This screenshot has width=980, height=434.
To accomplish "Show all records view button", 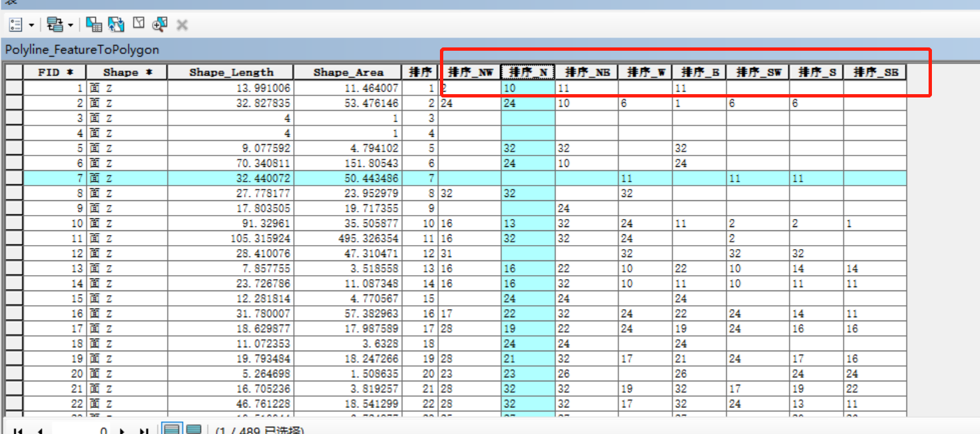I will tap(172, 429).
